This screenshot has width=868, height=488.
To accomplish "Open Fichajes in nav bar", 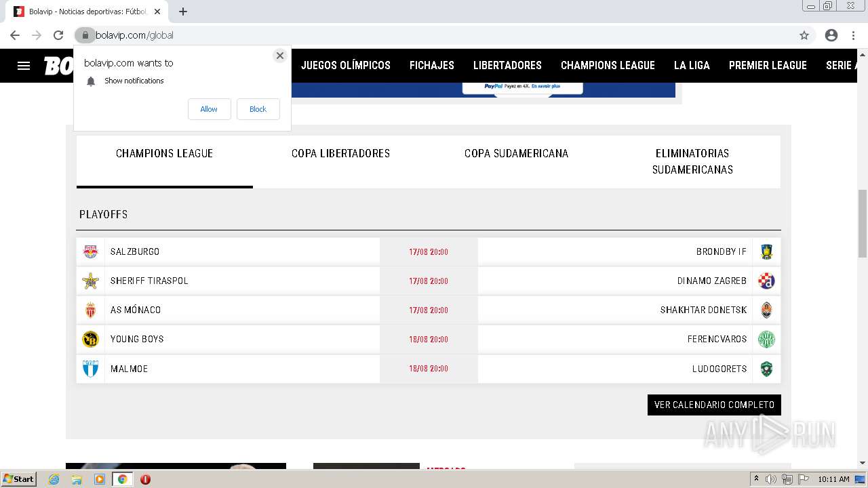I will pos(432,66).
